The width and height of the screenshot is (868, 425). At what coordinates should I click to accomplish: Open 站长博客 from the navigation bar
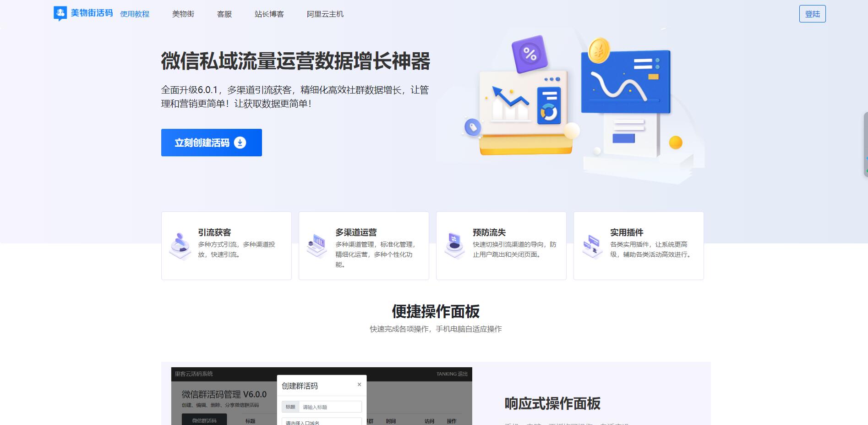[x=269, y=14]
